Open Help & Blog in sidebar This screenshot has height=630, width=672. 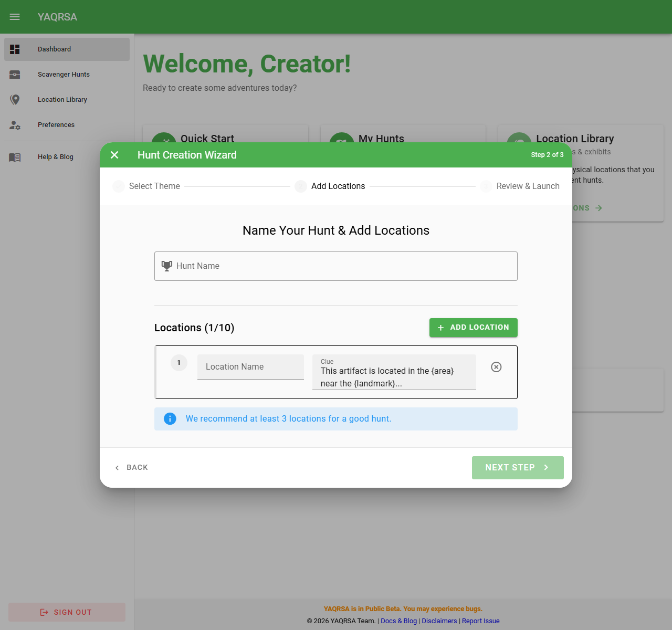pyautogui.click(x=67, y=157)
